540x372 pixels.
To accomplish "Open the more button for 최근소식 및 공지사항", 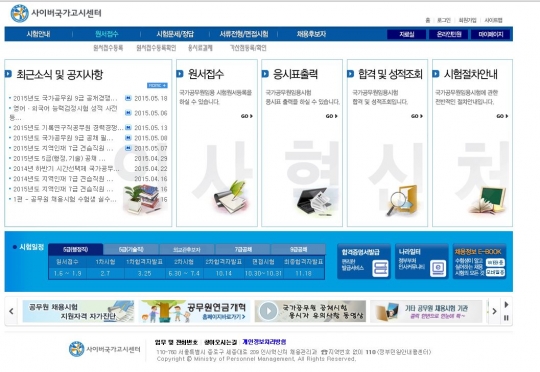I will (157, 85).
